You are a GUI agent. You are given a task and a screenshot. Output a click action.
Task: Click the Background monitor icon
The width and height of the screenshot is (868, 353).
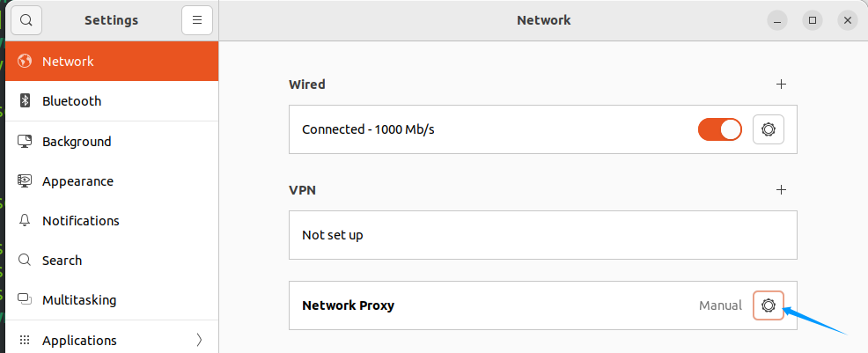25,141
